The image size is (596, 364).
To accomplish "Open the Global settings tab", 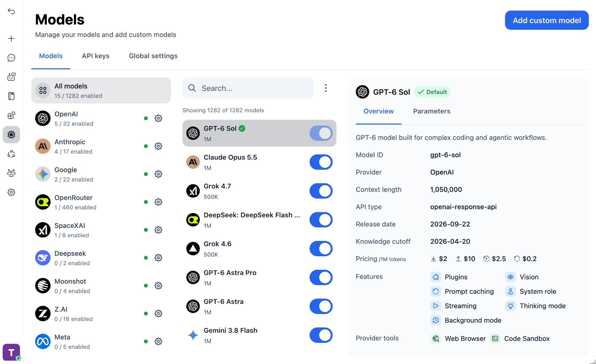I will coord(153,56).
